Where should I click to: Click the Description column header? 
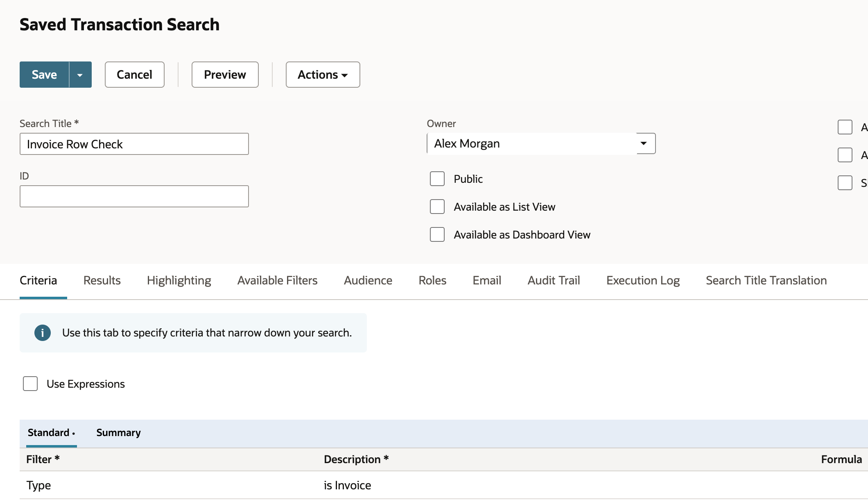(356, 459)
